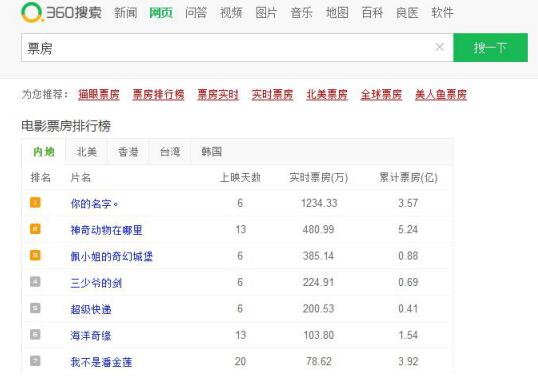The height and width of the screenshot is (383, 538).
Task: Click the 电影票房排行榜 heading
Action: click(x=66, y=126)
